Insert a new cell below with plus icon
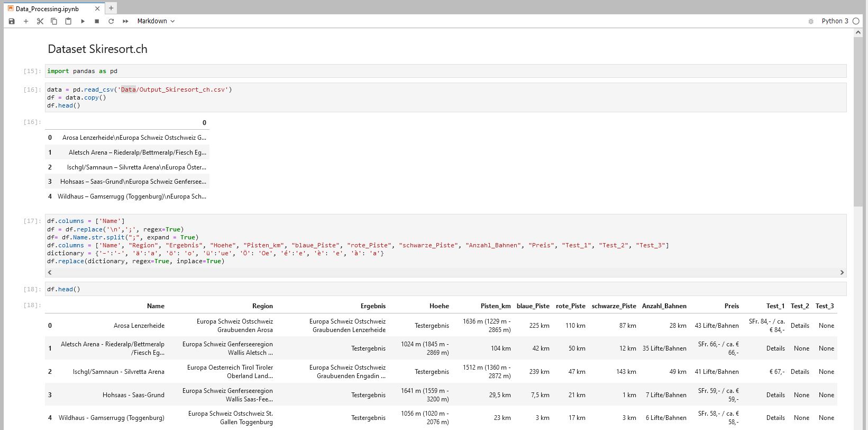The height and width of the screenshot is (430, 868). click(26, 21)
